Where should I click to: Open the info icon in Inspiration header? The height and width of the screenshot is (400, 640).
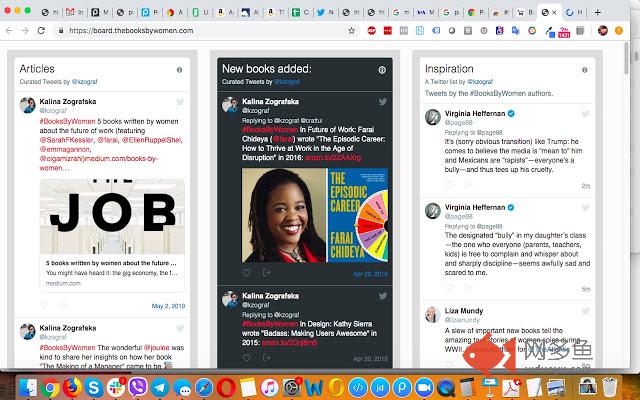(584, 70)
